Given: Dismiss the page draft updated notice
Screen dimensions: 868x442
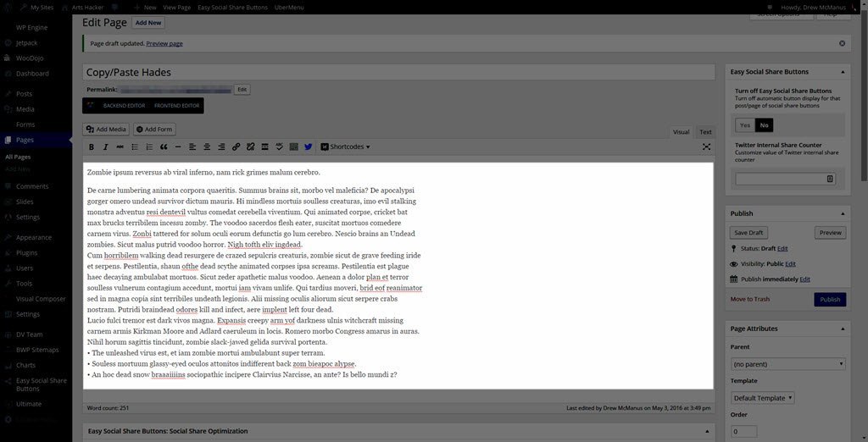Looking at the screenshot, I should 842,43.
